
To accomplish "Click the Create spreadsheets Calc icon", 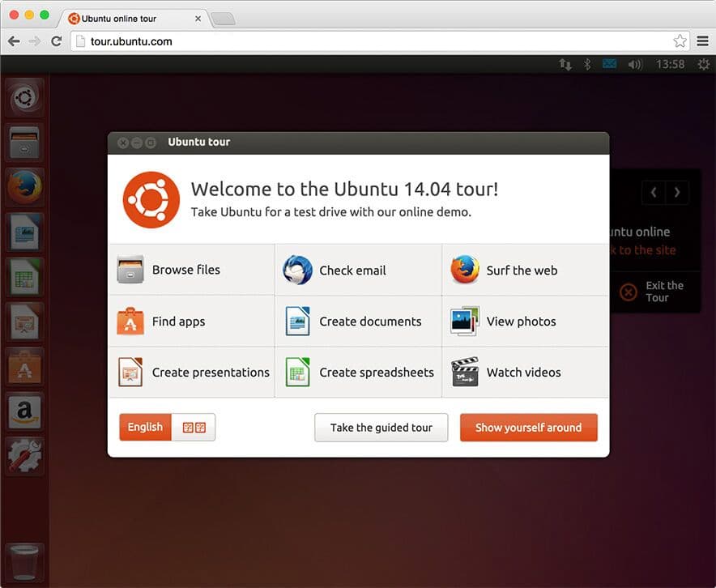I will click(x=297, y=372).
